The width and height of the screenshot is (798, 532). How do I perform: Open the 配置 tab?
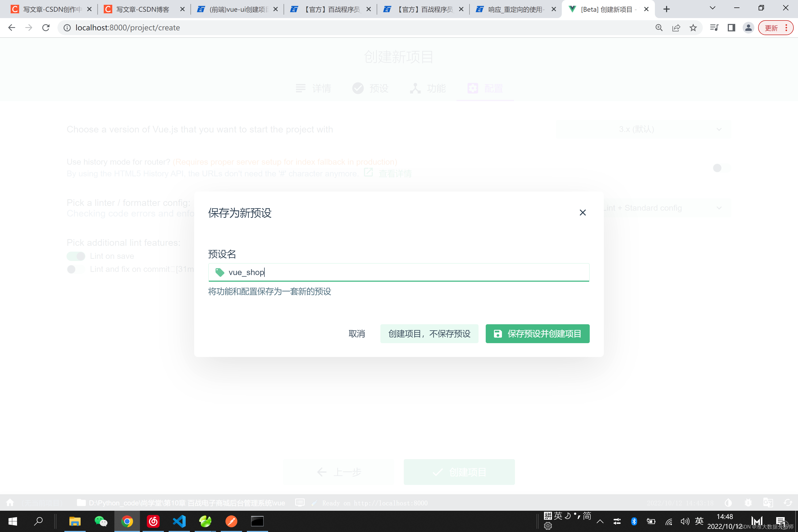tap(485, 89)
